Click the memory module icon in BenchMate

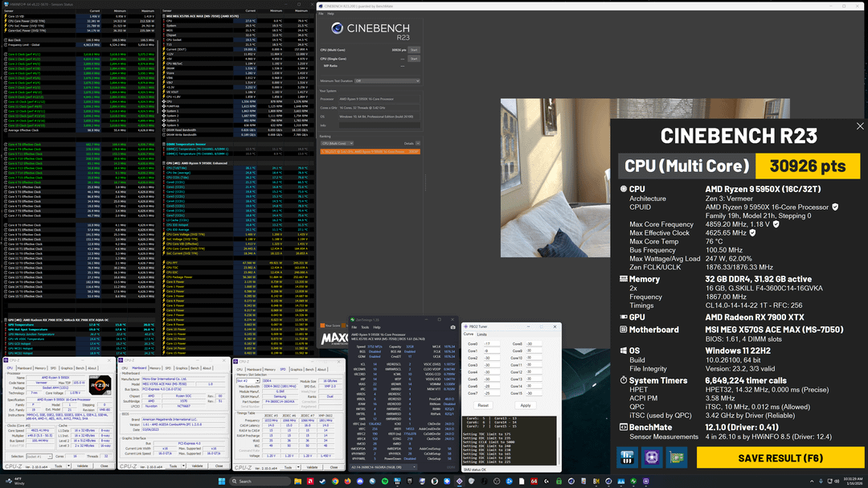[x=627, y=457]
